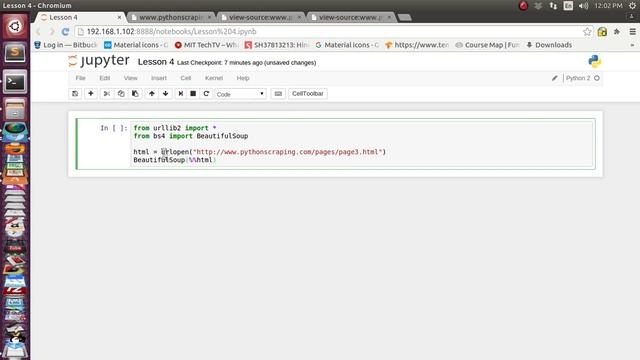Open the command palette keyboard icon
Viewport: 640px width, 360px height.
[x=278, y=93]
